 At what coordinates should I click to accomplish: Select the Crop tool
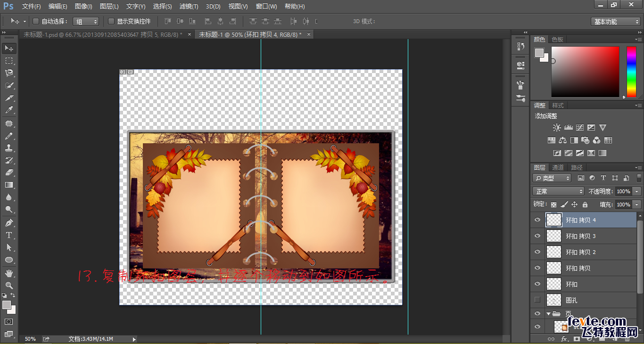(x=9, y=98)
